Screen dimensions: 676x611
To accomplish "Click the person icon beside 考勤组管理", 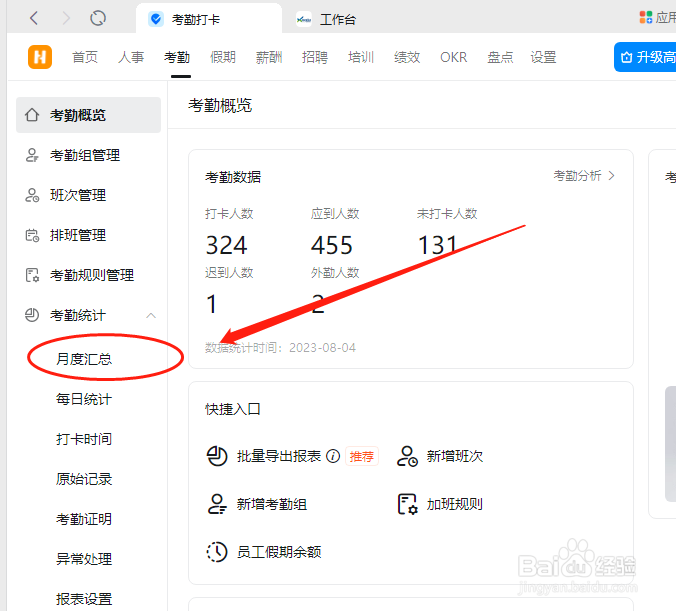I will 32,155.
